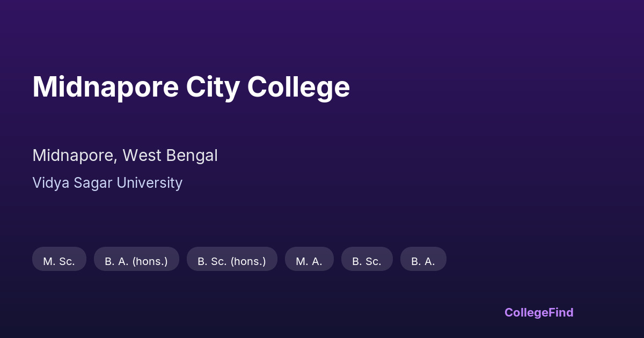Click Midnapore in the large heading
Image resolution: width=644 pixels, height=338 pixels.
pos(105,87)
